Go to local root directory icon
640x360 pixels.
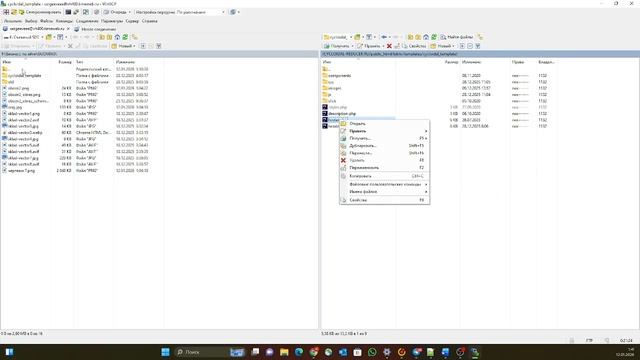point(109,37)
